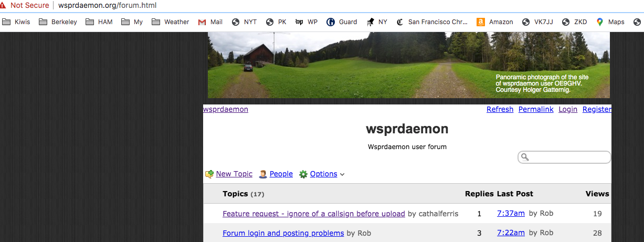Click the New Topic plus icon

pos(209,174)
